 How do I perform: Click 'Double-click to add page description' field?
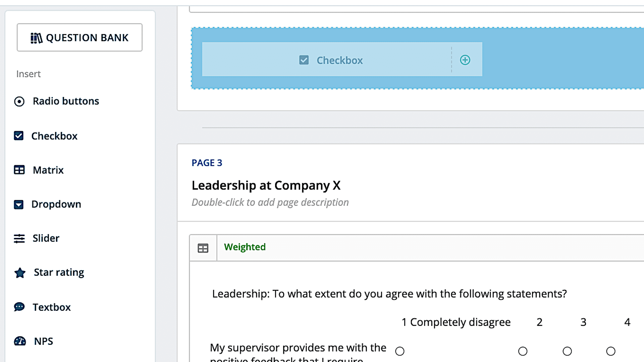coord(270,202)
